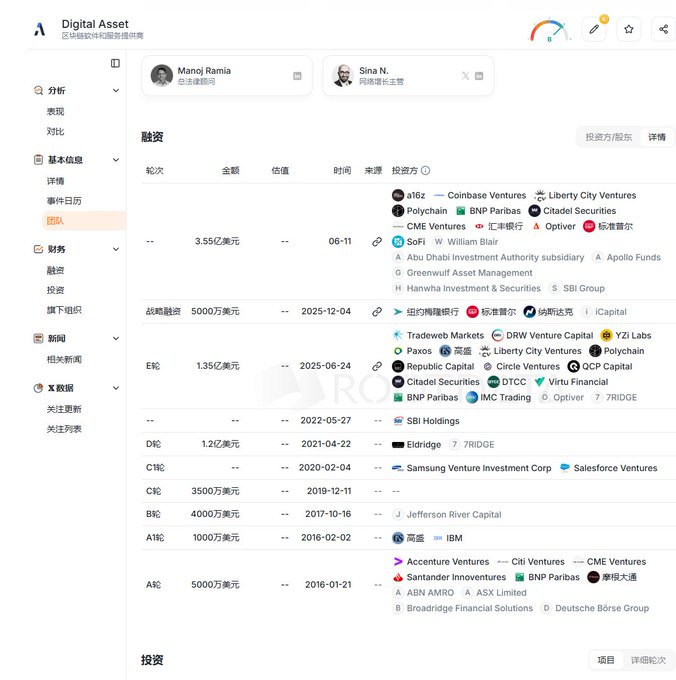The image size is (676, 680).
Task: Click the 时间 column header
Action: point(342,170)
